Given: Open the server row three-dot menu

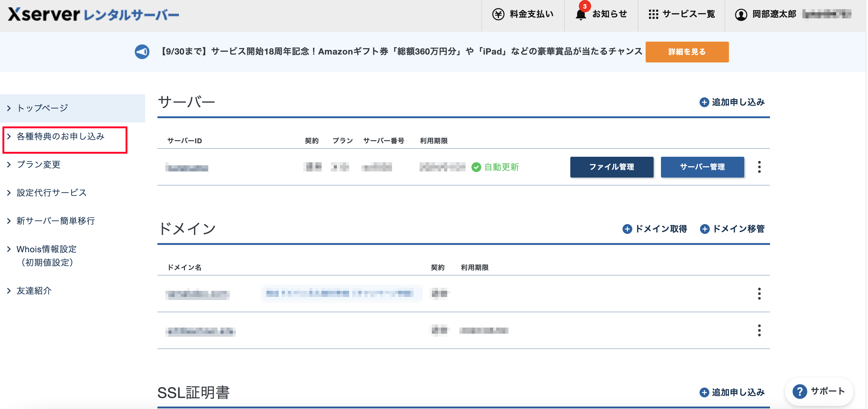Looking at the screenshot, I should (759, 167).
